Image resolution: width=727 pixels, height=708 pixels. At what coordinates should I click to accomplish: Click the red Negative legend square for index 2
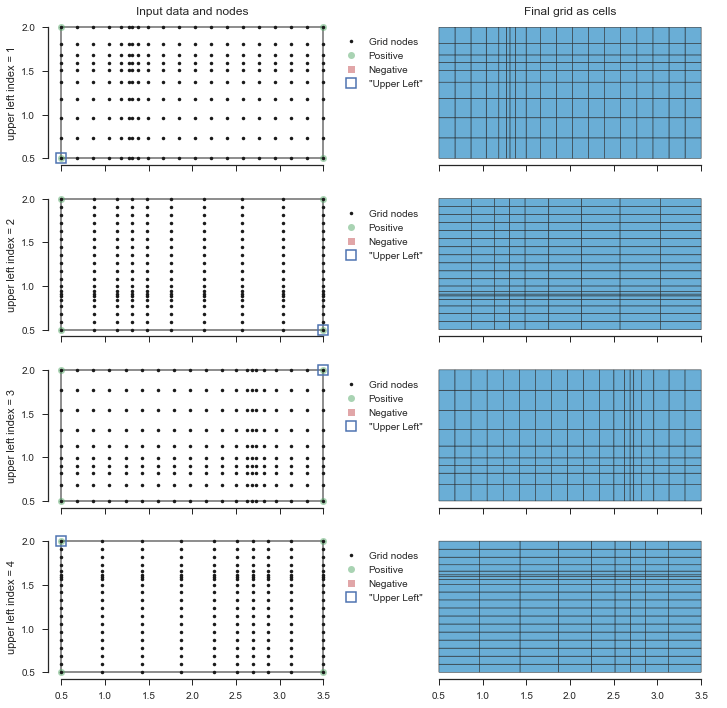[x=351, y=242]
